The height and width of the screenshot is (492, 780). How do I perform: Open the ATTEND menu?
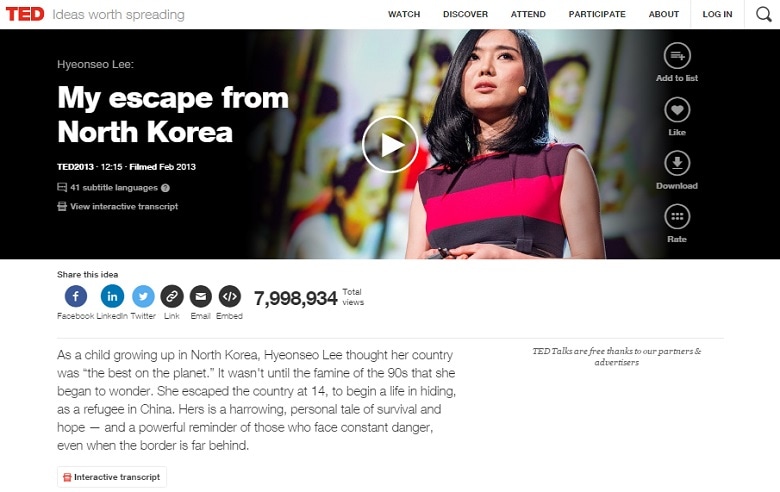(528, 14)
